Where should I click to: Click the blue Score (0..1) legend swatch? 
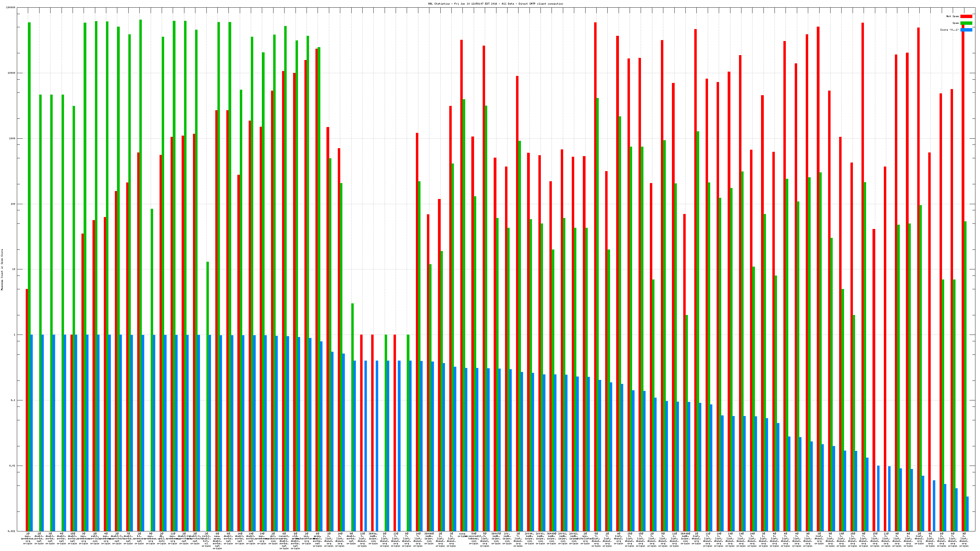coord(966,30)
